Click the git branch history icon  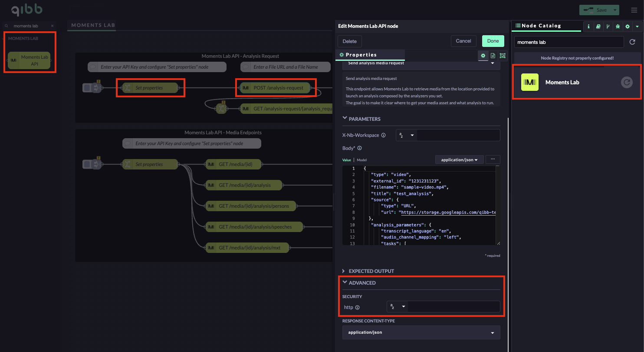(x=608, y=27)
